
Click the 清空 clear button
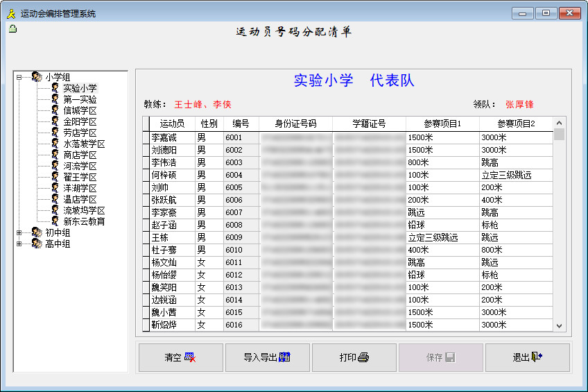click(x=181, y=357)
